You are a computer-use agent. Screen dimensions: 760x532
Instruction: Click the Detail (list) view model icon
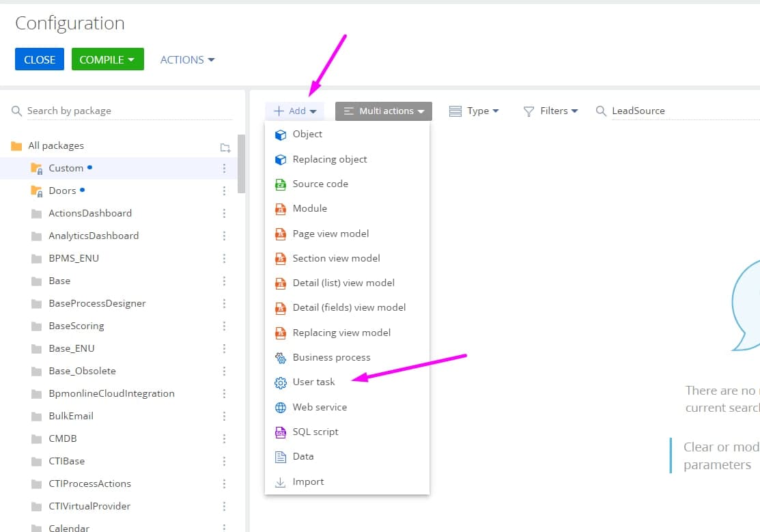tap(280, 283)
